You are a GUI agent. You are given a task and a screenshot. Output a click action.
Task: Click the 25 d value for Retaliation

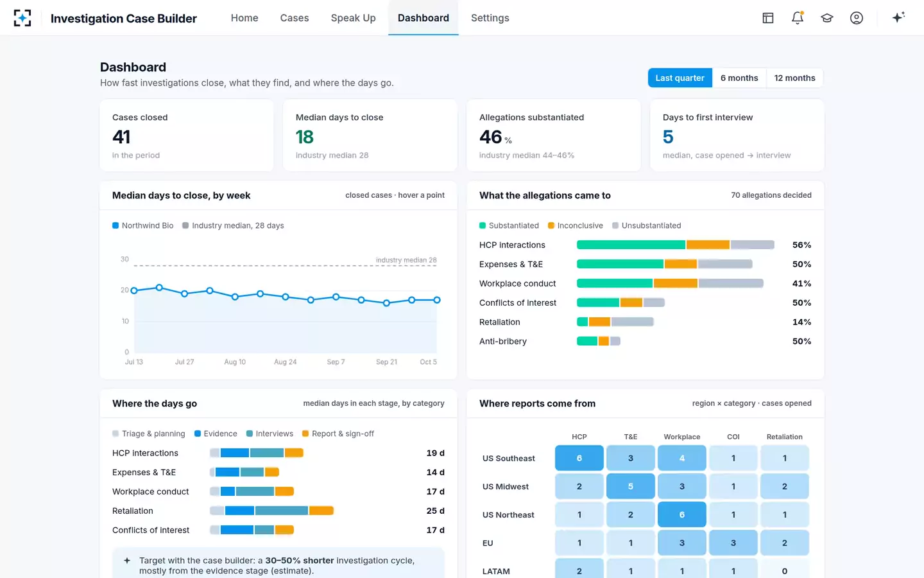click(436, 511)
